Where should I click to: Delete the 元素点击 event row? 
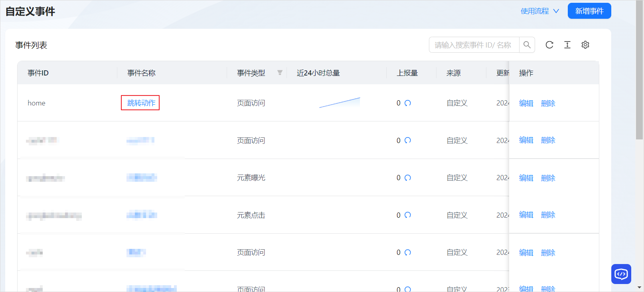coord(548,215)
